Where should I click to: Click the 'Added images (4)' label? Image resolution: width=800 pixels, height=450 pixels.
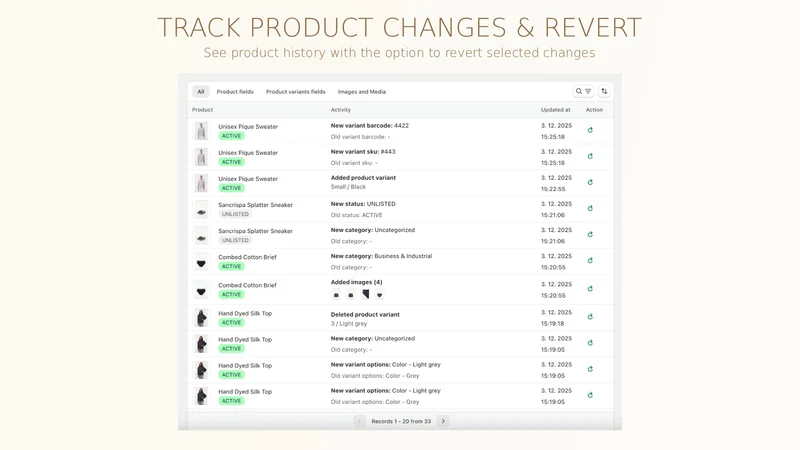357,282
